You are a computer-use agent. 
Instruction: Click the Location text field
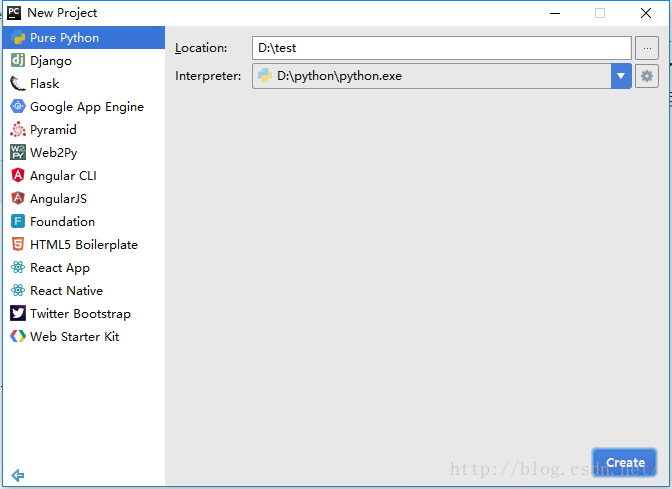(441, 48)
